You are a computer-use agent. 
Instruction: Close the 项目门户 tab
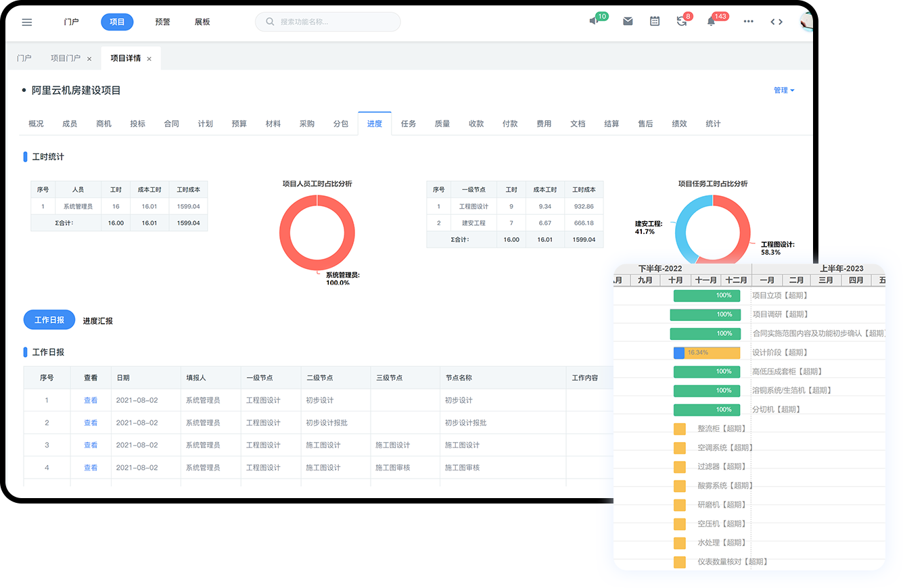[89, 59]
